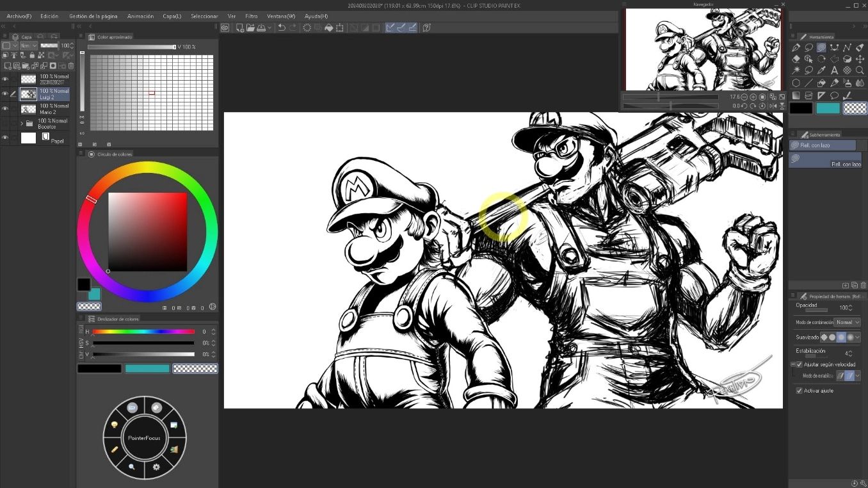Image resolution: width=868 pixels, height=488 pixels.
Task: Click the gear icon on PointerFocus wheel
Action: click(x=156, y=467)
